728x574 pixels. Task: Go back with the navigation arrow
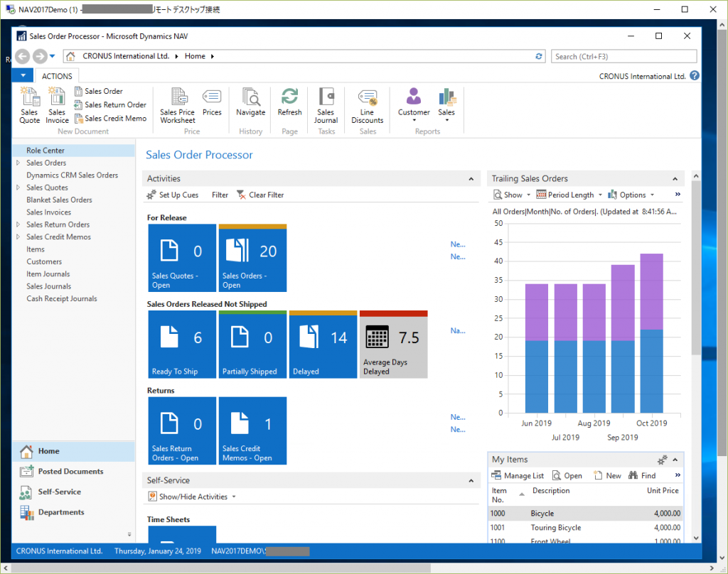22,56
